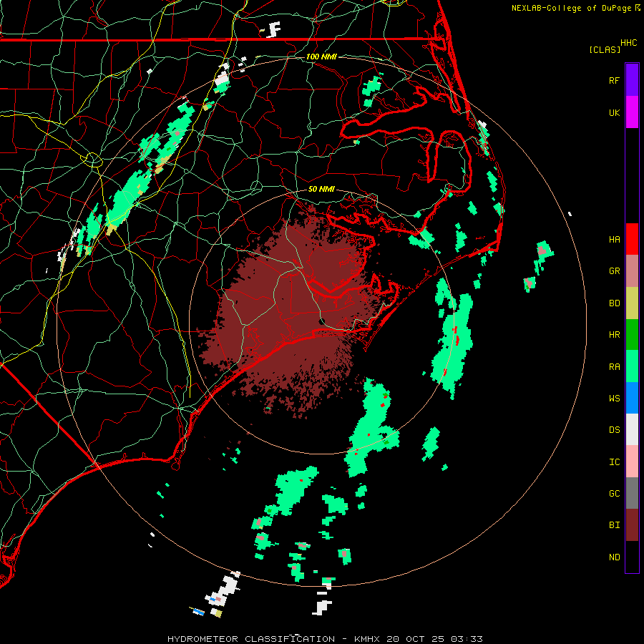Click the UK legend label

(x=614, y=112)
